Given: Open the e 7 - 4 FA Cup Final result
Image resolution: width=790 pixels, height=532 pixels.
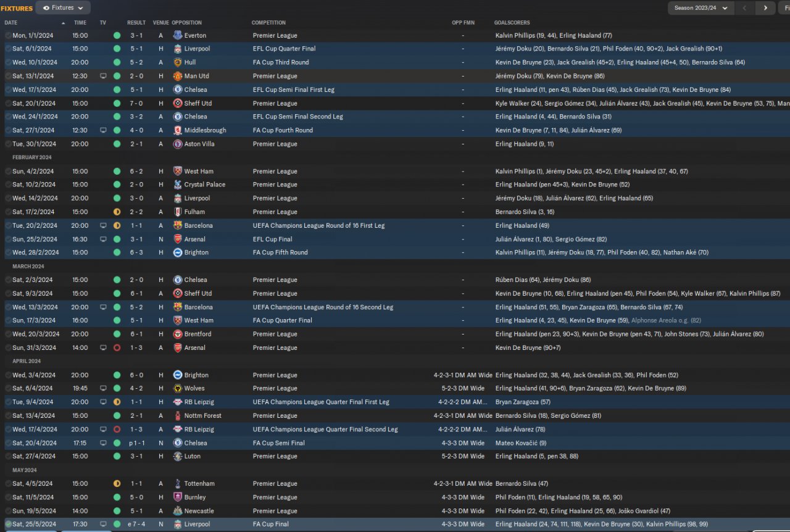Looking at the screenshot, I should [x=136, y=524].
